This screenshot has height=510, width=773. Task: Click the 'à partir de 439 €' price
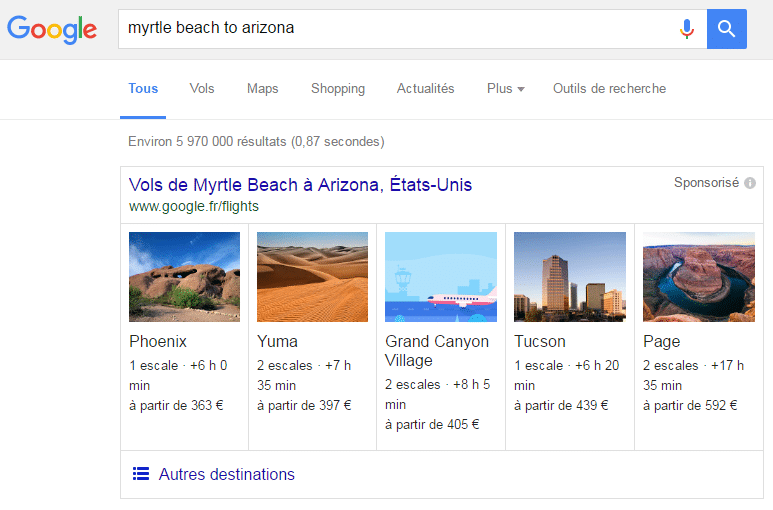point(561,406)
